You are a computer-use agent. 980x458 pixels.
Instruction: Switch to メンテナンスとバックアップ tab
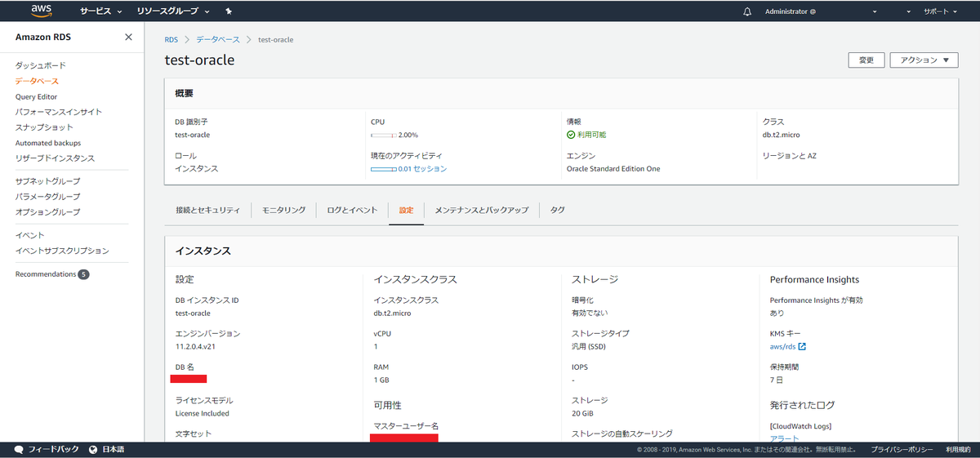(482, 210)
